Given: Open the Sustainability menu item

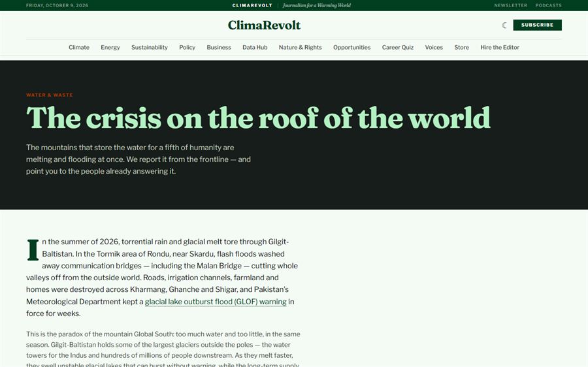Looking at the screenshot, I should [149, 47].
